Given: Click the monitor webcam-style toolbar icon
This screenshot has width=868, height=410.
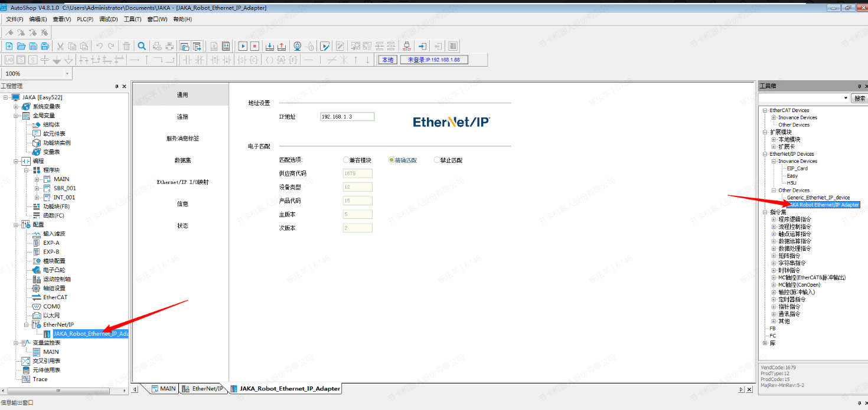Looking at the screenshot, I should click(298, 46).
